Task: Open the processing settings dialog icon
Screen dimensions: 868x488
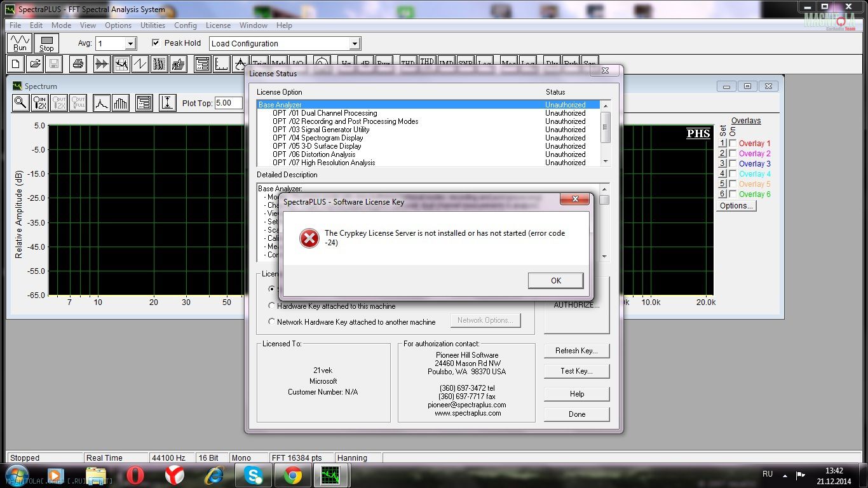Action: point(202,64)
